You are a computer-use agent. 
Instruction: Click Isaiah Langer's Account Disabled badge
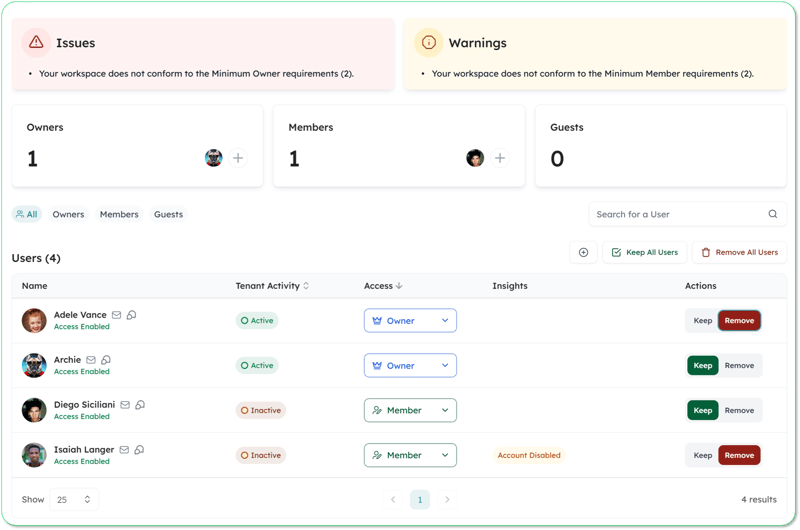click(529, 455)
